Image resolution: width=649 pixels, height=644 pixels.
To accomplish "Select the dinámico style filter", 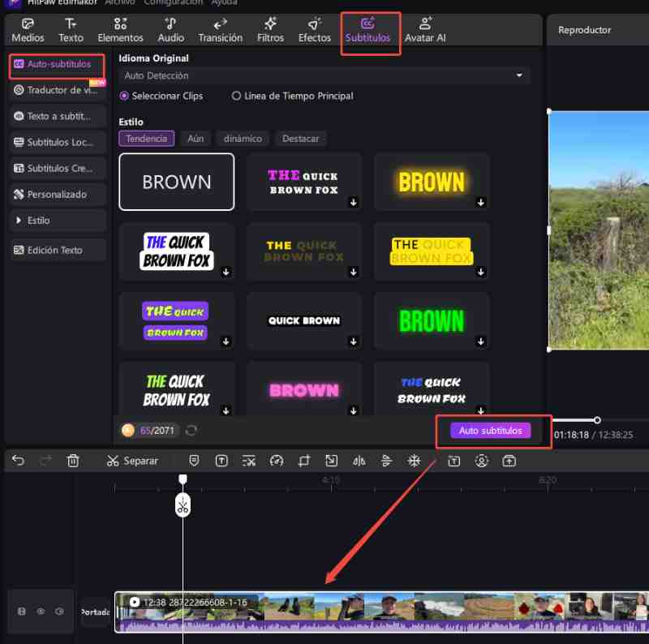I will pos(243,139).
